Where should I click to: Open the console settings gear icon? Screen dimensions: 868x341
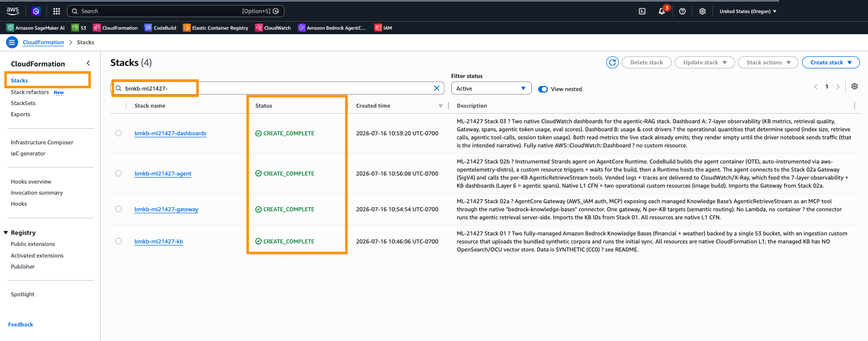702,11
